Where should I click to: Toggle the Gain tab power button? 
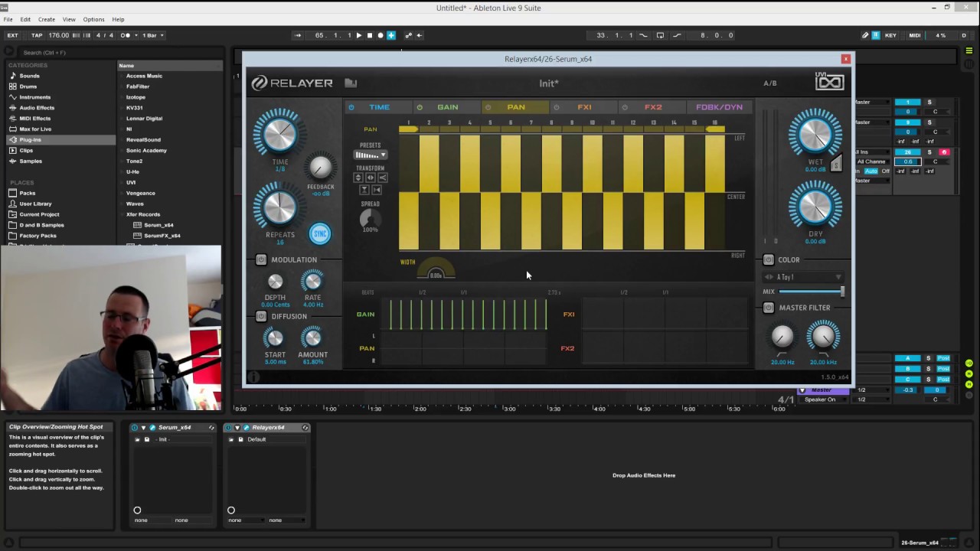420,107
